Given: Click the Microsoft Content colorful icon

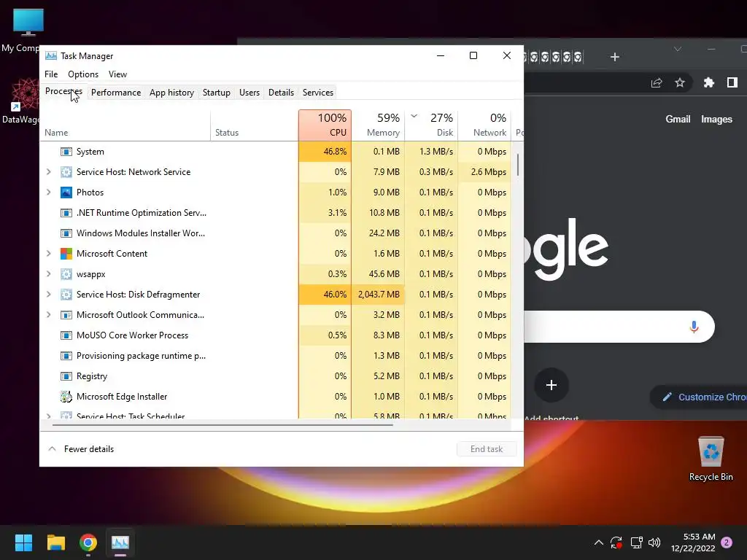Looking at the screenshot, I should tap(66, 253).
